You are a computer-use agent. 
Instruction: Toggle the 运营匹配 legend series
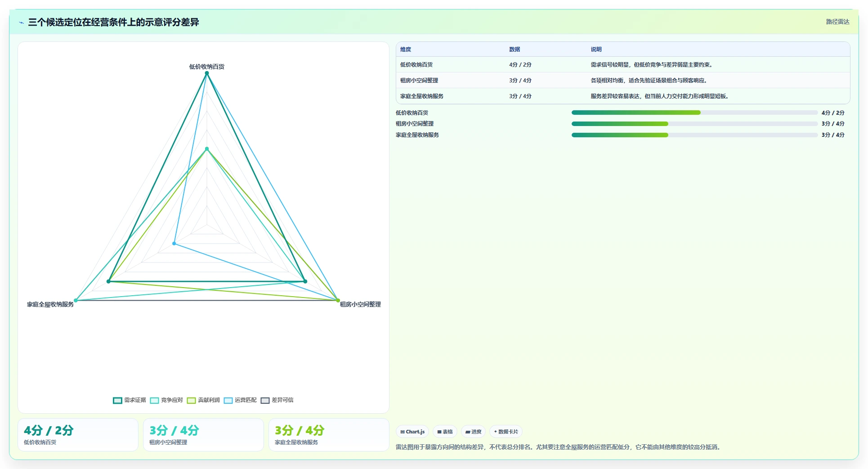click(240, 400)
